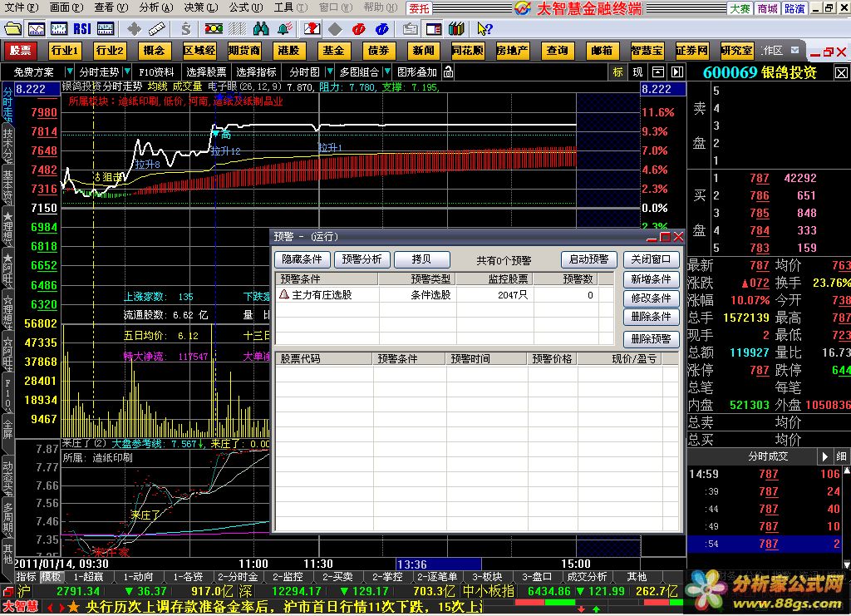Image resolution: width=851 pixels, height=616 pixels.
Task: Select the 港股 category button
Action: pos(288,51)
